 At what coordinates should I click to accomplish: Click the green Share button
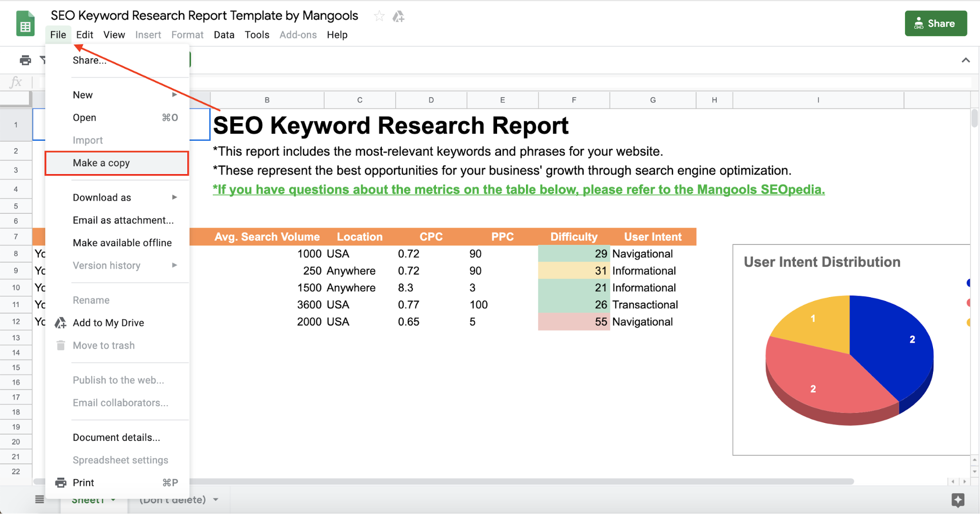935,24
